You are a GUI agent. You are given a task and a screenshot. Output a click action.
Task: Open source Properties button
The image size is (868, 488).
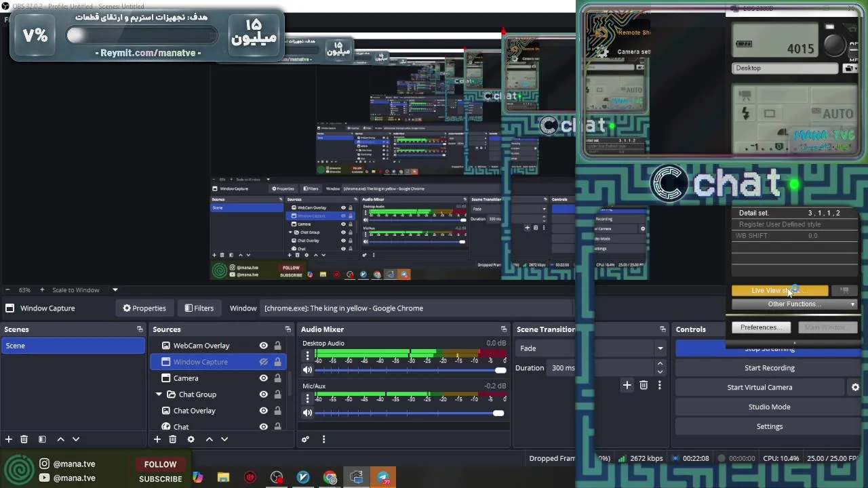[x=144, y=308]
